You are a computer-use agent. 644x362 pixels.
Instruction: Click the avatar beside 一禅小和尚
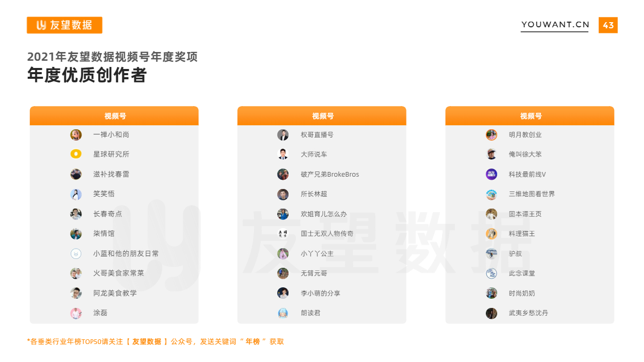point(76,135)
